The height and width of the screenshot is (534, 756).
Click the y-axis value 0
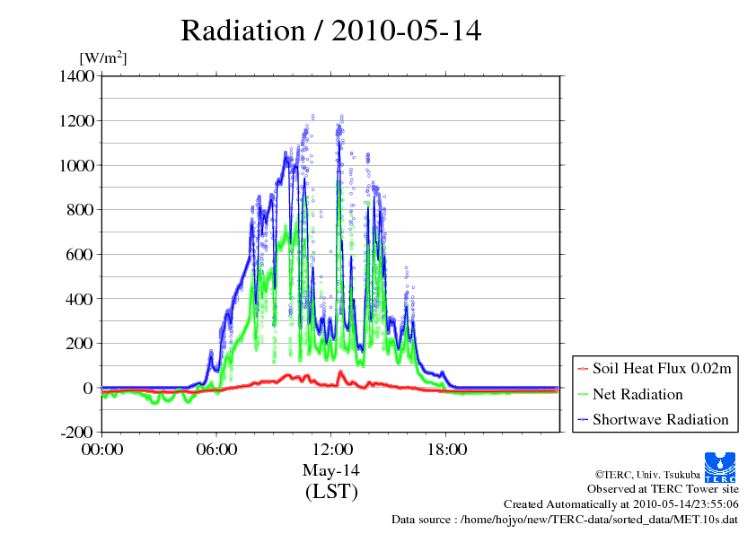pos(88,388)
